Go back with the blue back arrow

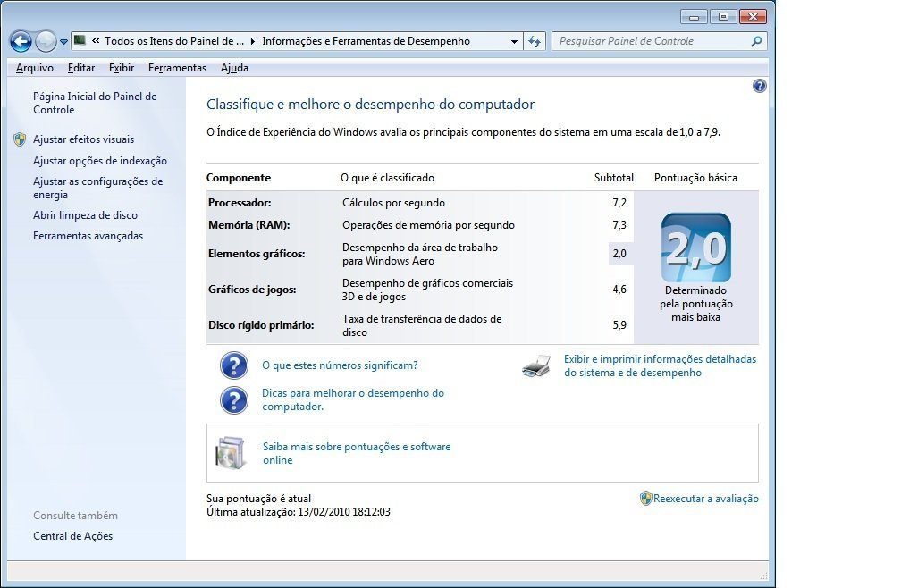pos(21,41)
